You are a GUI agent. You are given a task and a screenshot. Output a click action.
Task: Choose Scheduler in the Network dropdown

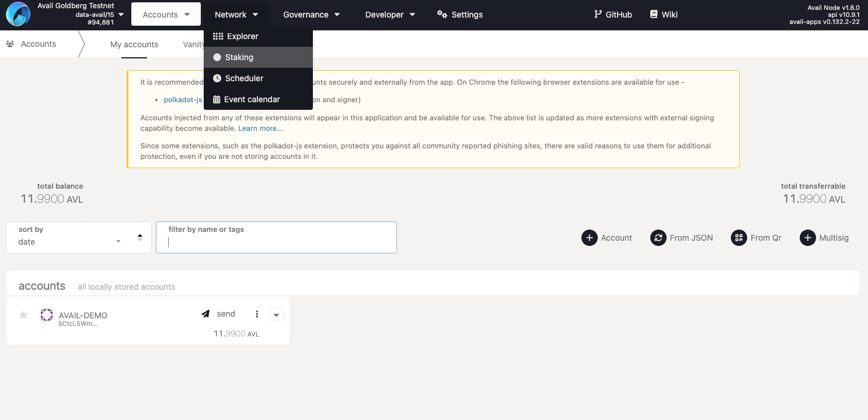click(244, 78)
